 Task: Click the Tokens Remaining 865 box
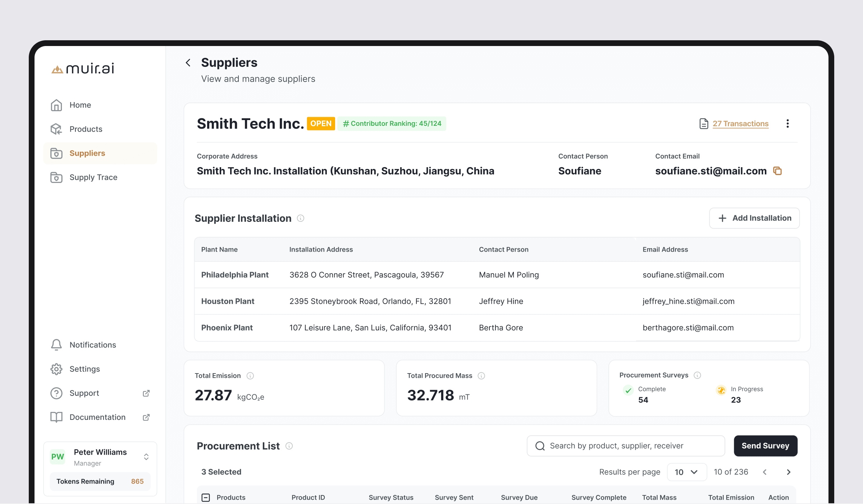click(100, 481)
